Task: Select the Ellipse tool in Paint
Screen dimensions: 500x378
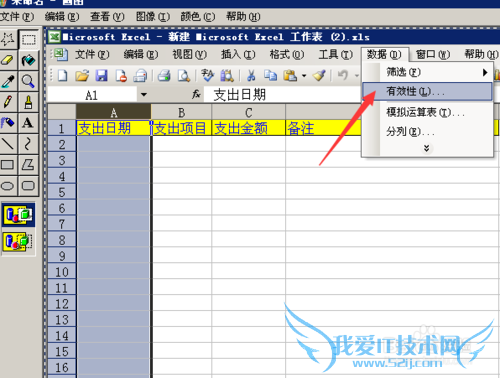Action: (x=8, y=186)
